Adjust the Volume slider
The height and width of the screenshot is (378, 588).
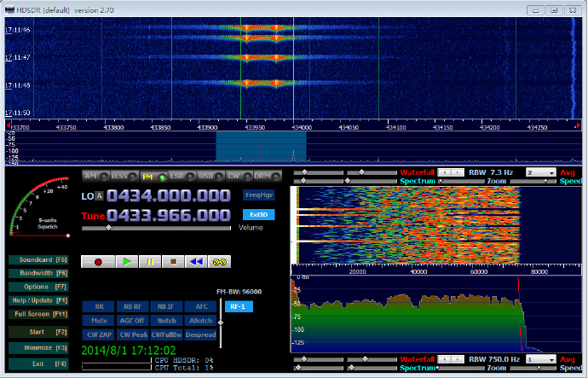point(108,228)
